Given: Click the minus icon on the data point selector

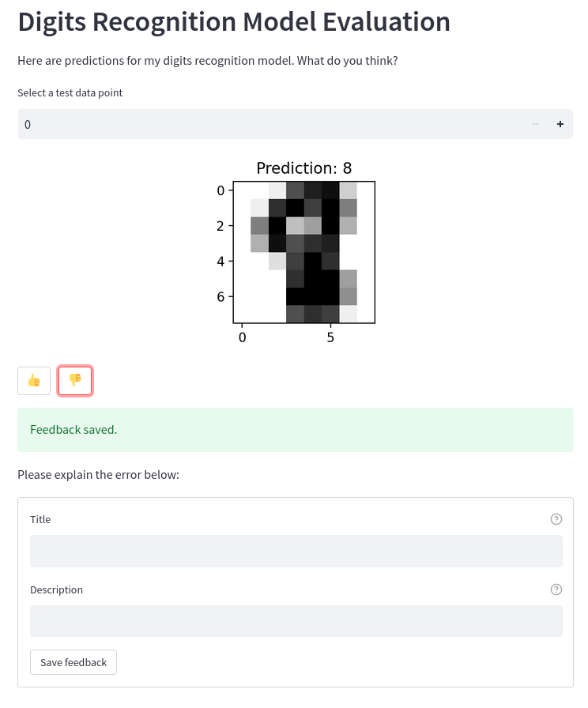Looking at the screenshot, I should pyautogui.click(x=535, y=124).
